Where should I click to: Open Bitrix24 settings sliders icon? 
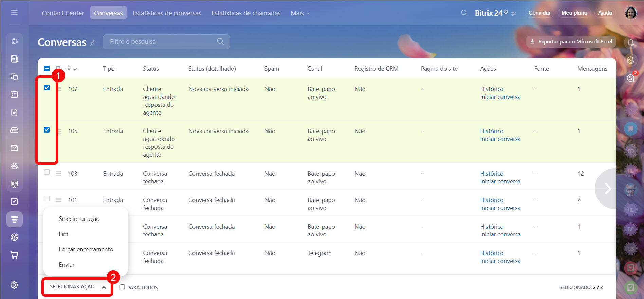coord(514,14)
